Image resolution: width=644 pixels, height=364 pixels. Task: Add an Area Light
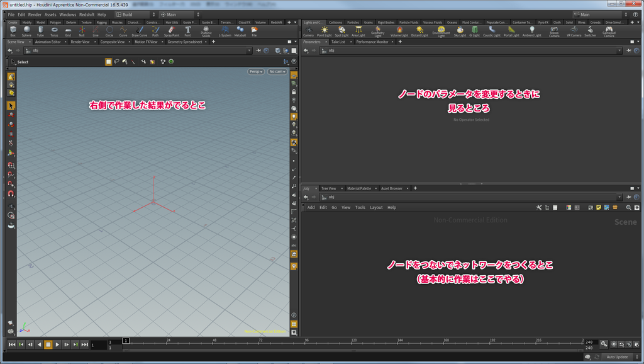click(x=358, y=31)
